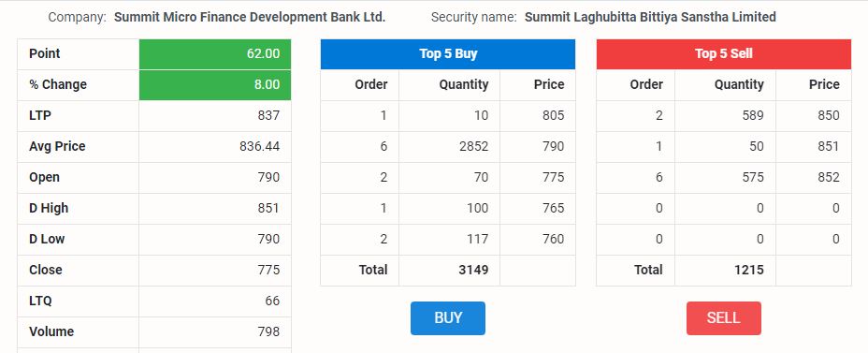Select the LTQ value 66
This screenshot has height=353, width=868.
pos(272,301)
